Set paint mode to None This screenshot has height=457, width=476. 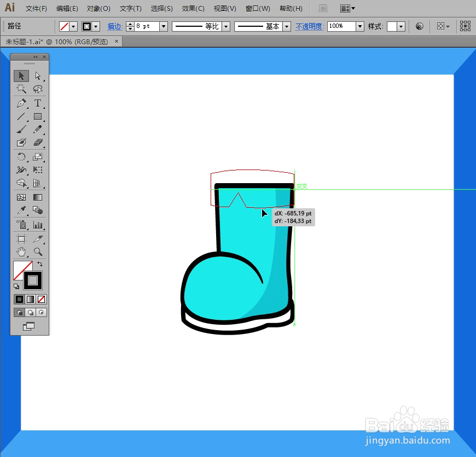coord(41,300)
